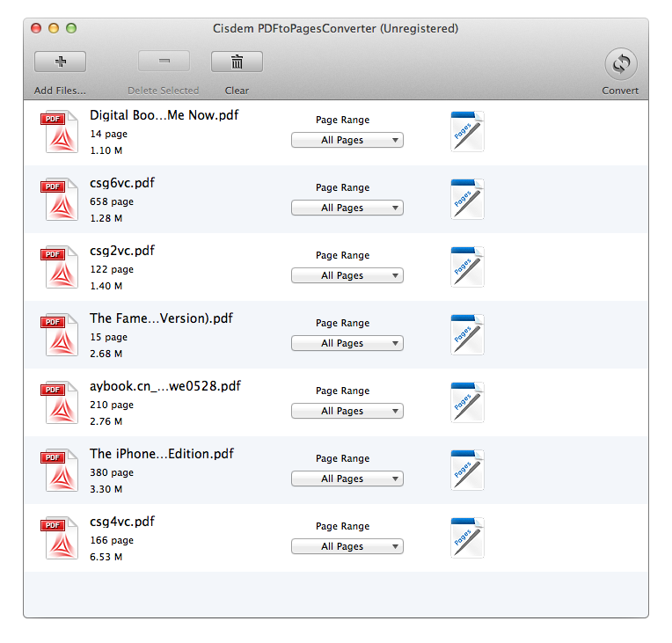The image size is (672, 643).
Task: Open Page Range dropdown for The iPhone...Edition.pdf
Action: point(347,479)
